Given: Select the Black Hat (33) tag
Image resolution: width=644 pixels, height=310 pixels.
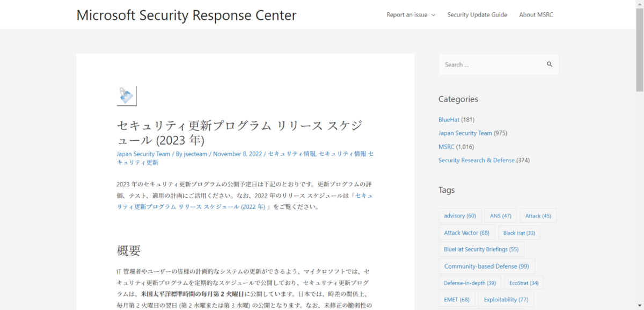Looking at the screenshot, I should 519,233.
